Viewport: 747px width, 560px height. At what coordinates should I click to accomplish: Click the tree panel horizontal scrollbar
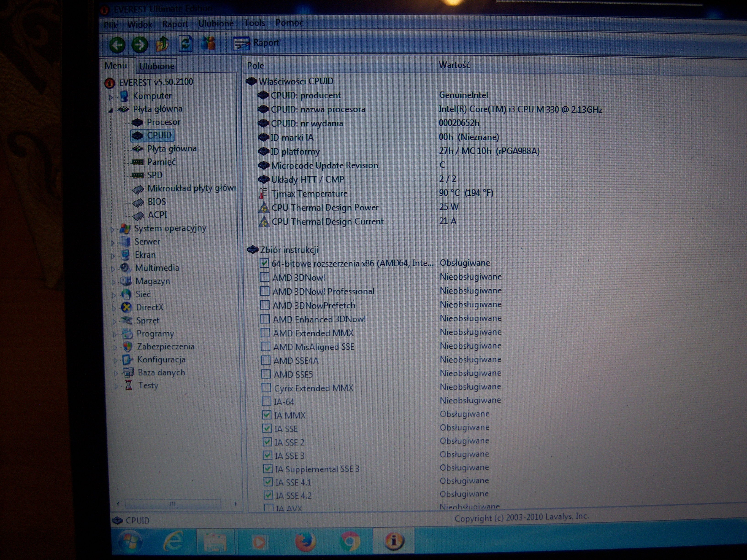pyautogui.click(x=173, y=504)
